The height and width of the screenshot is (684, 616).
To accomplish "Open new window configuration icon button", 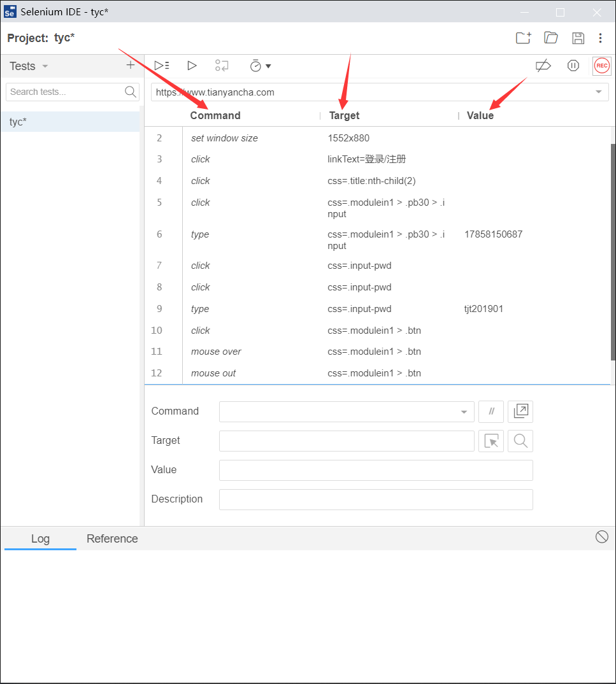I will [x=520, y=411].
